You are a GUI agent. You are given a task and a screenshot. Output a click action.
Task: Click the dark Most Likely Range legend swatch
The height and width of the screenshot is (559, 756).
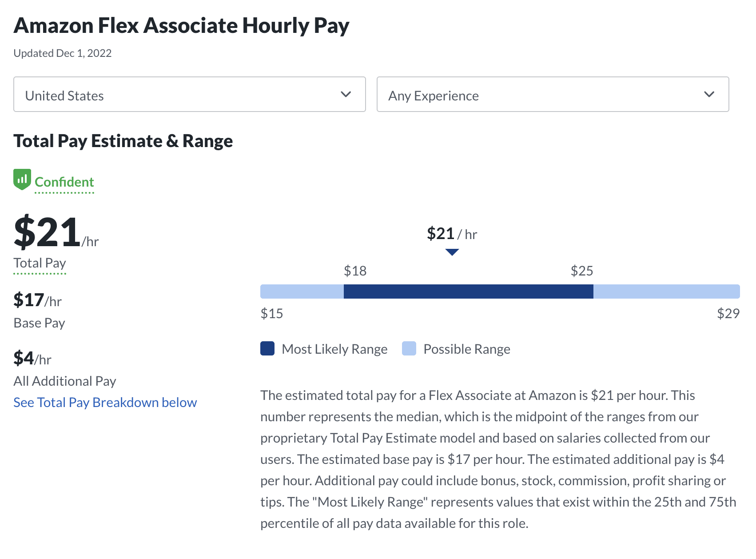[267, 349]
